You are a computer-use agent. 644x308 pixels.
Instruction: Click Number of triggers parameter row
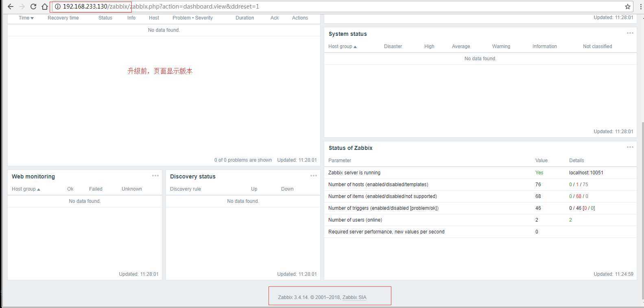pyautogui.click(x=480, y=208)
